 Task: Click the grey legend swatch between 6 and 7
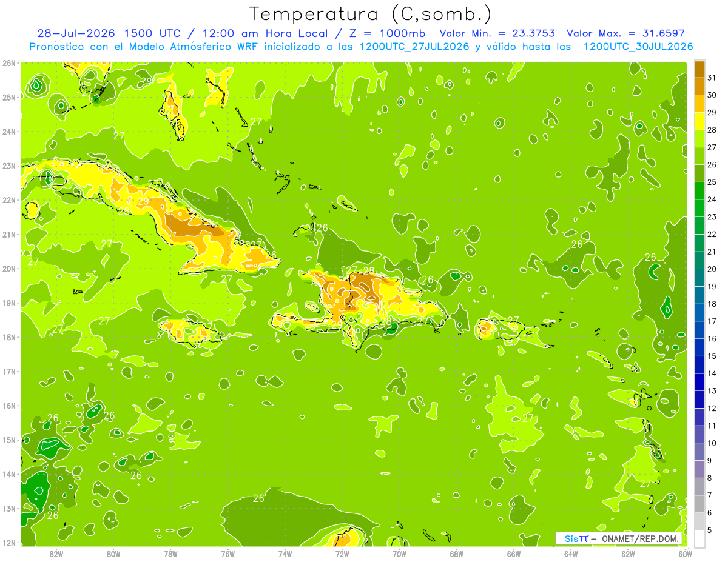click(x=699, y=504)
